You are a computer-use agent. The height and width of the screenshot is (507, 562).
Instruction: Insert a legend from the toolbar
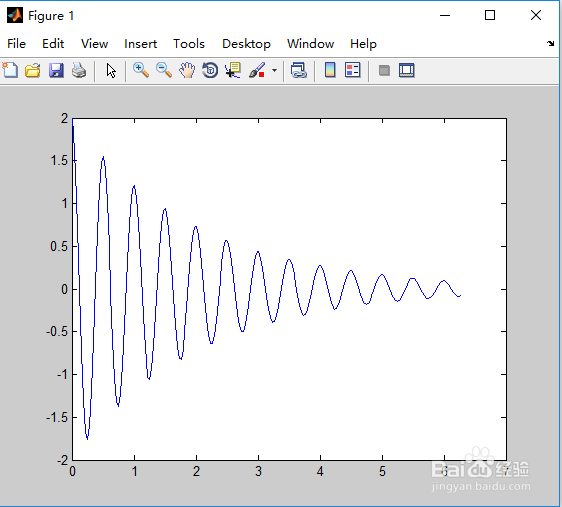[352, 70]
